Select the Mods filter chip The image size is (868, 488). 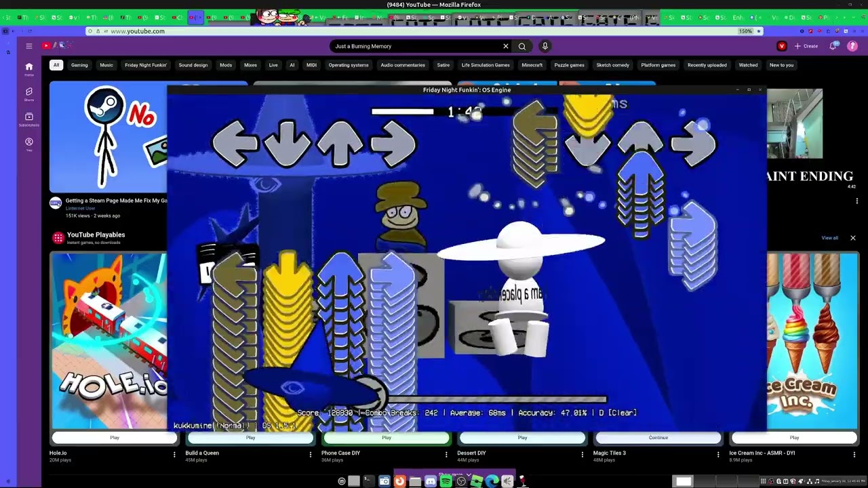[x=226, y=65]
